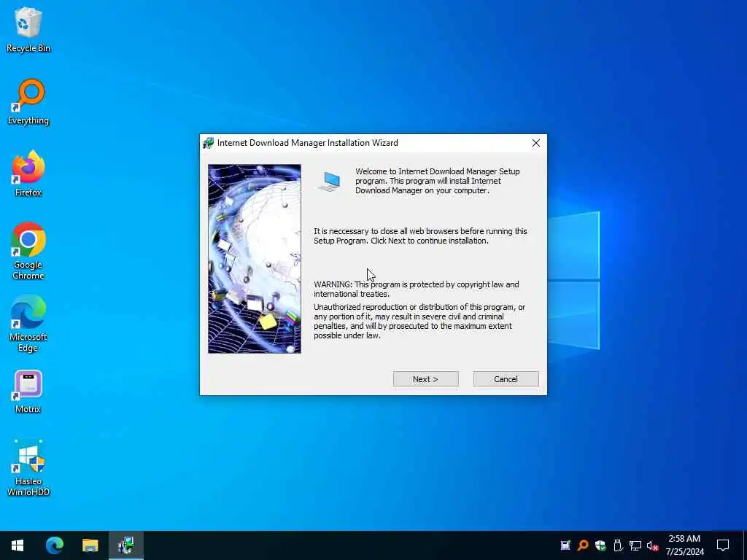Click the Show Desktop strip at the taskbar end
747x560 pixels.
tap(745, 545)
